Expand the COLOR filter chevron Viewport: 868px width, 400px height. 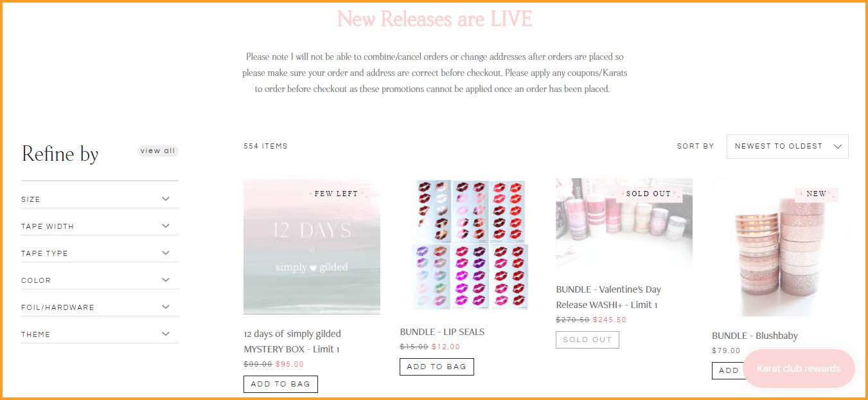(x=166, y=280)
